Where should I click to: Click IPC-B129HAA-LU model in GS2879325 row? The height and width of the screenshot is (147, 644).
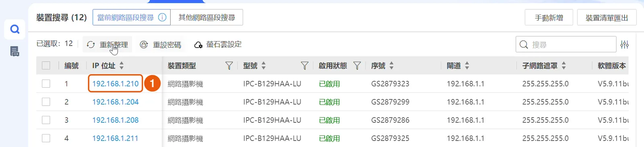[272, 138]
